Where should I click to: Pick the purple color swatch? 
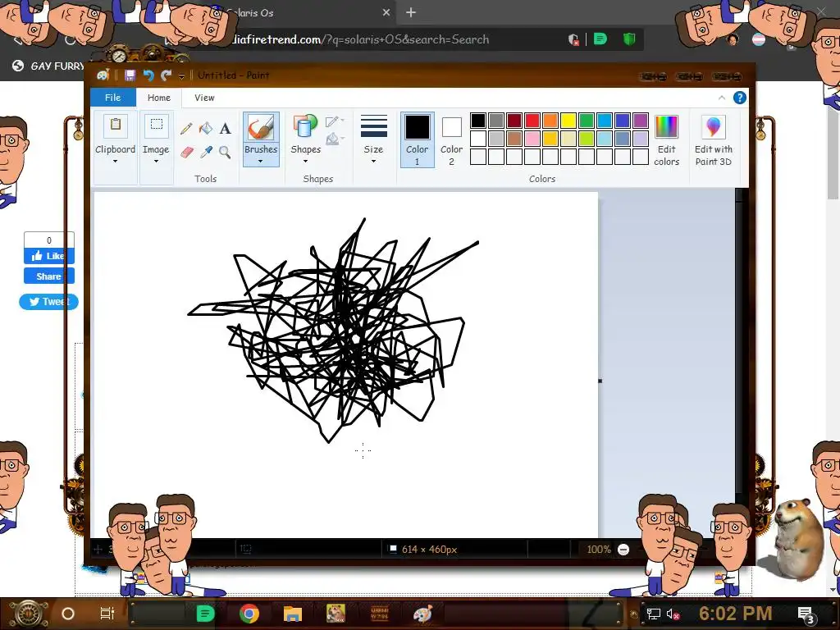[x=640, y=121]
